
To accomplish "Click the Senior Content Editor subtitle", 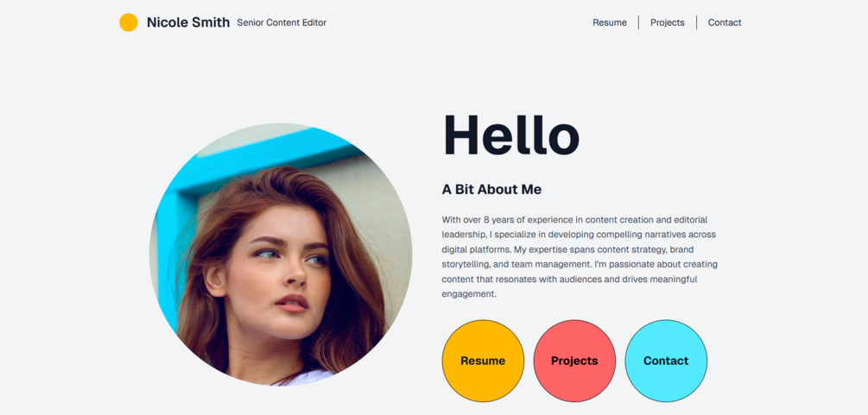I will coord(282,22).
